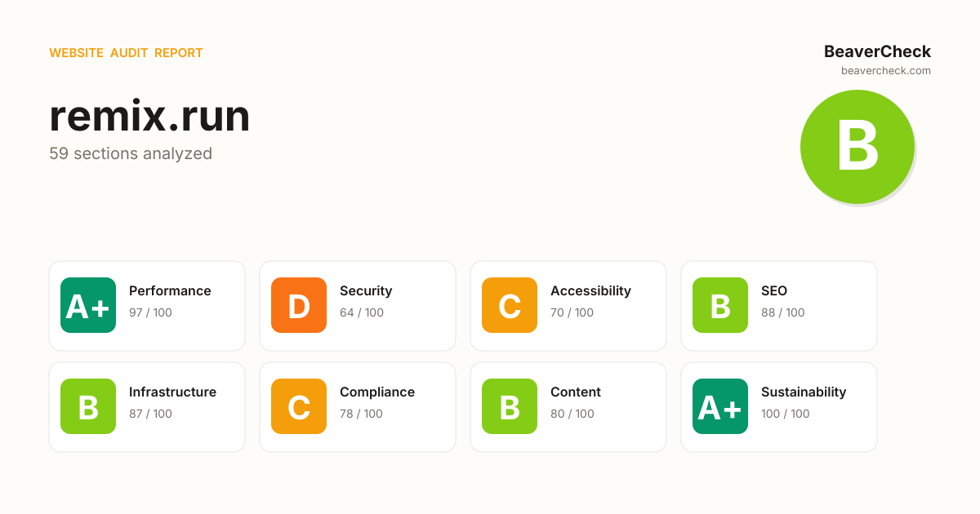Click the Sustainability A+ grade icon

(720, 406)
